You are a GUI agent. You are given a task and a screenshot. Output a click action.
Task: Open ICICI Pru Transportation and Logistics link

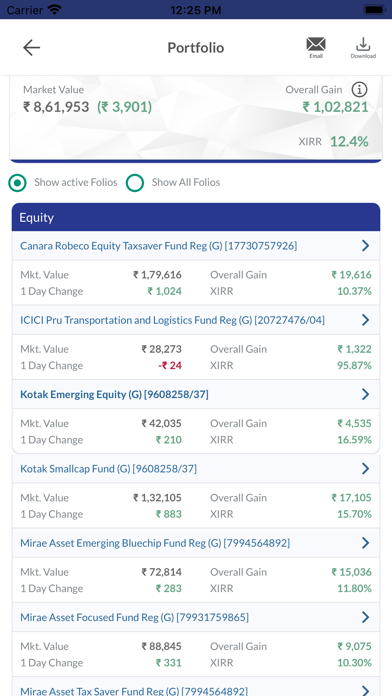click(172, 320)
